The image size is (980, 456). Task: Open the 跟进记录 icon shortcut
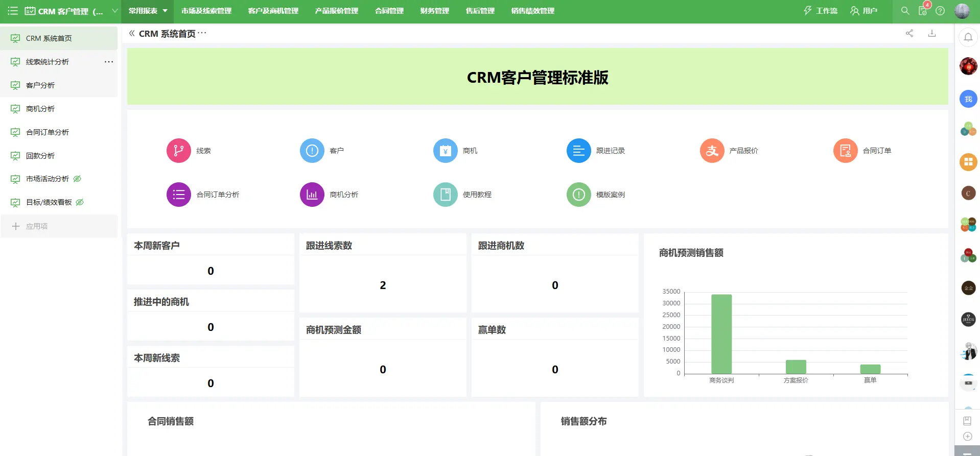579,151
